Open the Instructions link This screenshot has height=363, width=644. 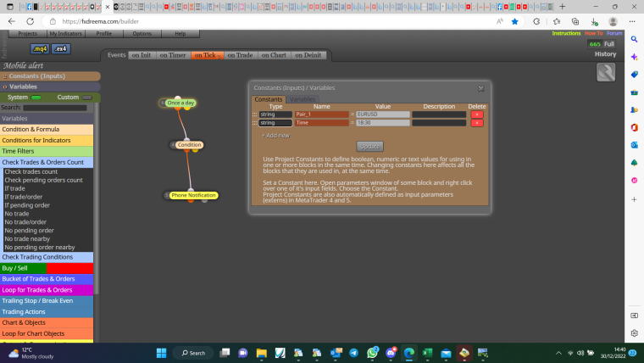(566, 33)
